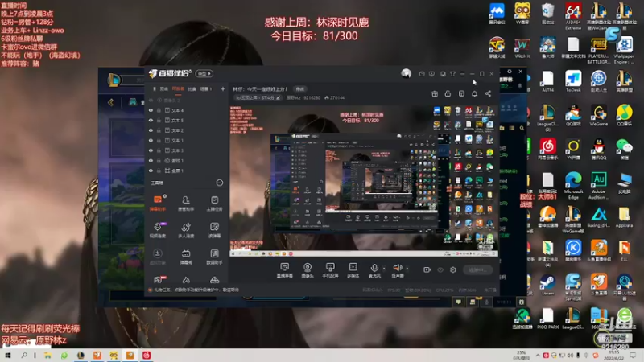Click the lock icon in stream header

click(x=448, y=93)
